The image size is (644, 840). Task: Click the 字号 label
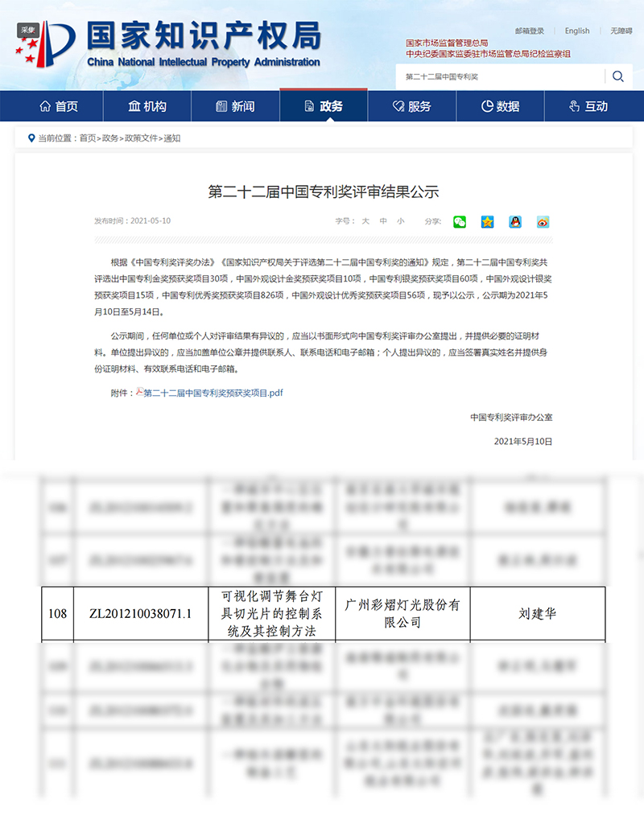click(x=344, y=221)
